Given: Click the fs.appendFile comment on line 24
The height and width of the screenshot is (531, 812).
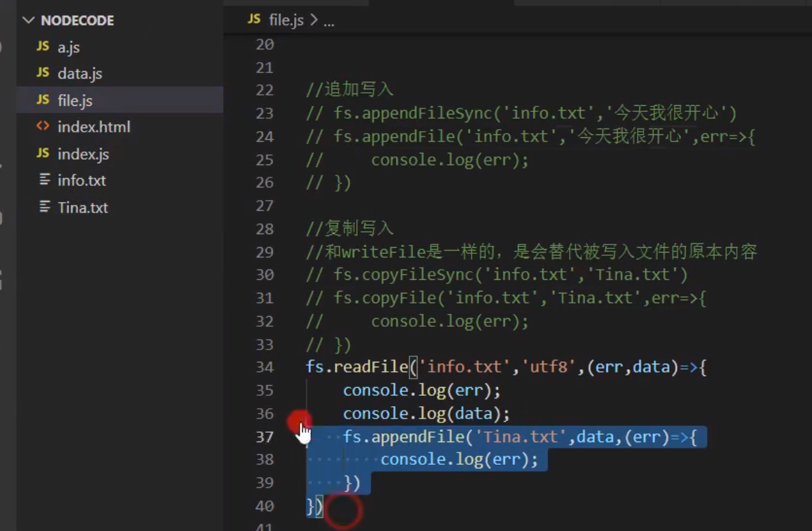Looking at the screenshot, I should point(530,137).
